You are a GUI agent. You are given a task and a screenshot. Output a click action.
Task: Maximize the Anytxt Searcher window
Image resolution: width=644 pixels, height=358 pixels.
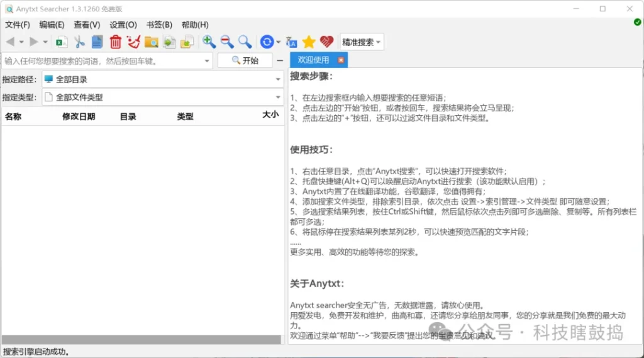point(602,9)
